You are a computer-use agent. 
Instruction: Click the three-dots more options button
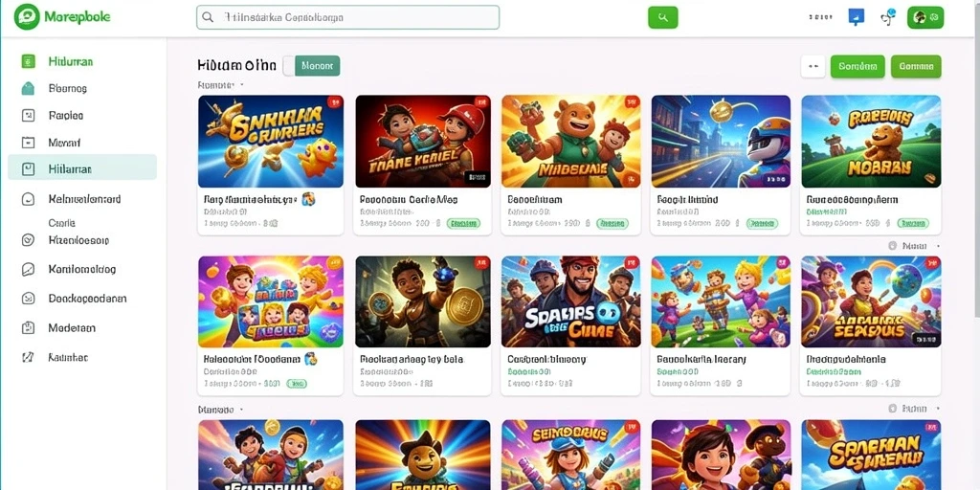[x=813, y=66]
